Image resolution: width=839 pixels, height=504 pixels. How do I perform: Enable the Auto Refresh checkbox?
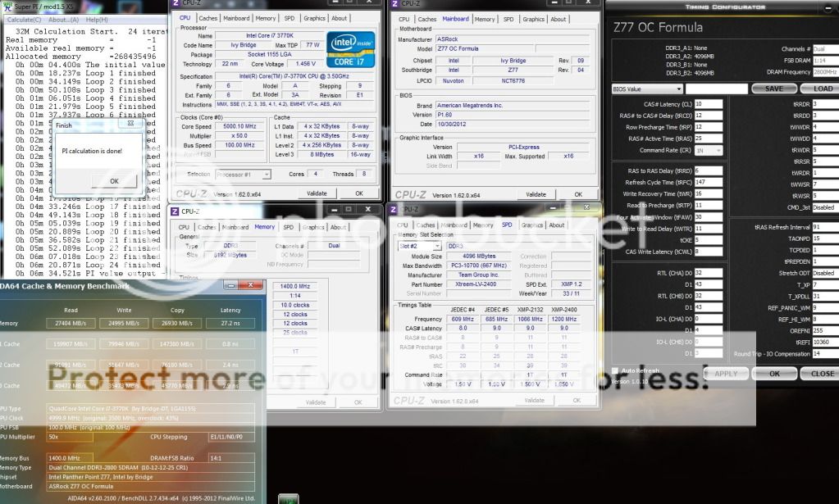615,370
